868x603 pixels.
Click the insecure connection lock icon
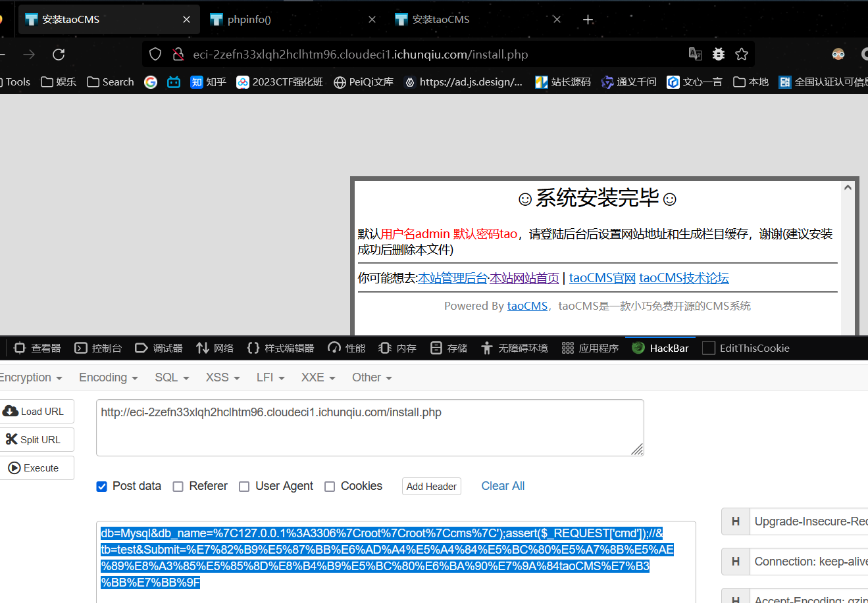coord(178,55)
